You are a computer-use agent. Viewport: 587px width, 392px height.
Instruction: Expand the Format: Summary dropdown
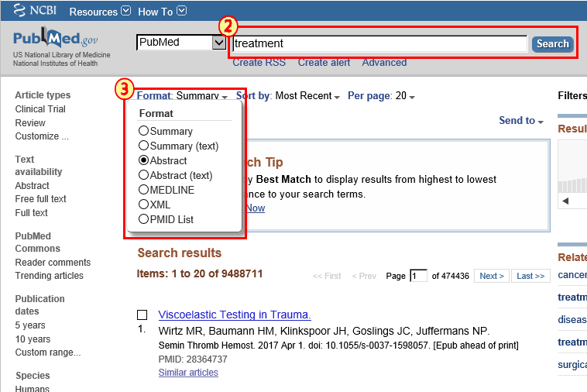(x=182, y=96)
